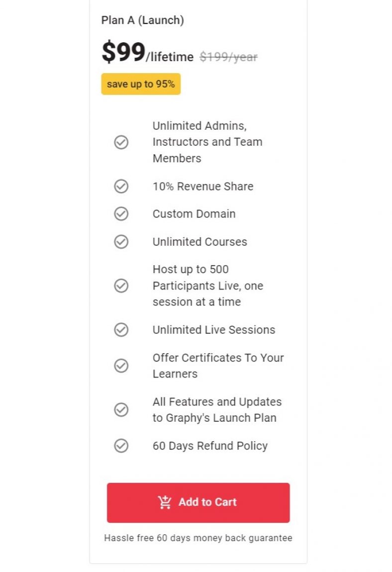Click the Custom Domain feature text
392x572 pixels.
click(194, 214)
